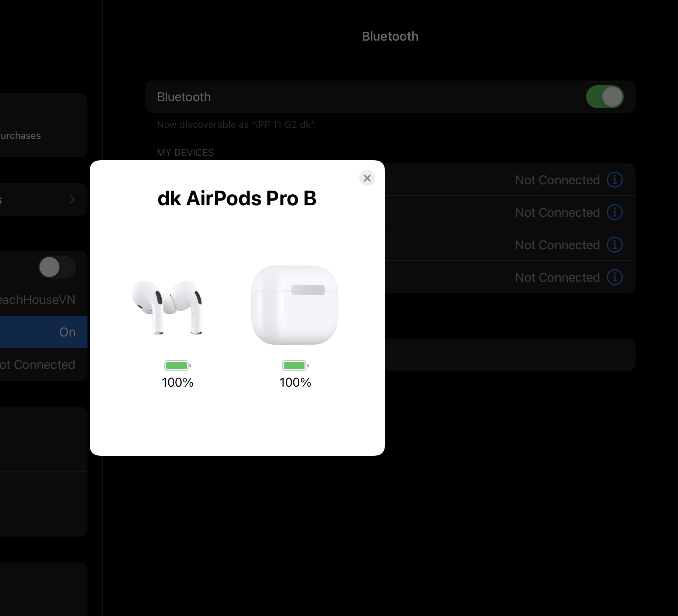Click the "dk AirPods Pro B" title
Screen dimensions: 678x616
(237, 198)
